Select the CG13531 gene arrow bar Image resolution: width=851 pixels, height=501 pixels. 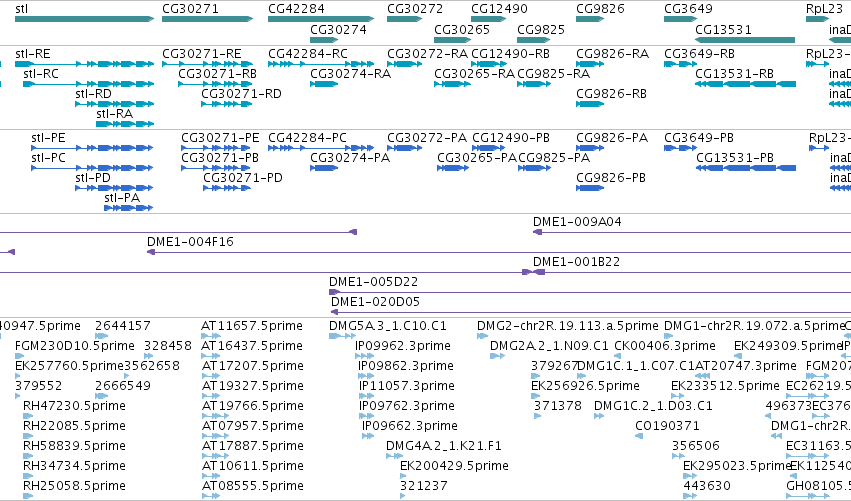click(745, 40)
